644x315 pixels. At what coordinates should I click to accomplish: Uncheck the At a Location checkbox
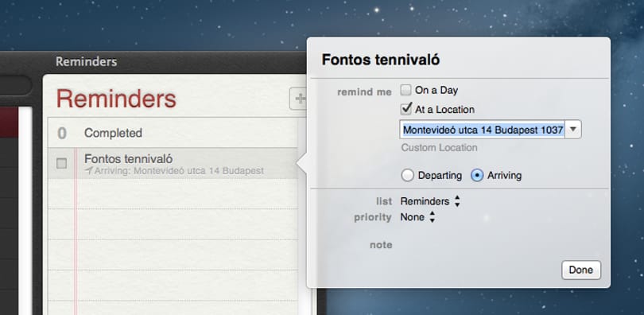point(405,109)
